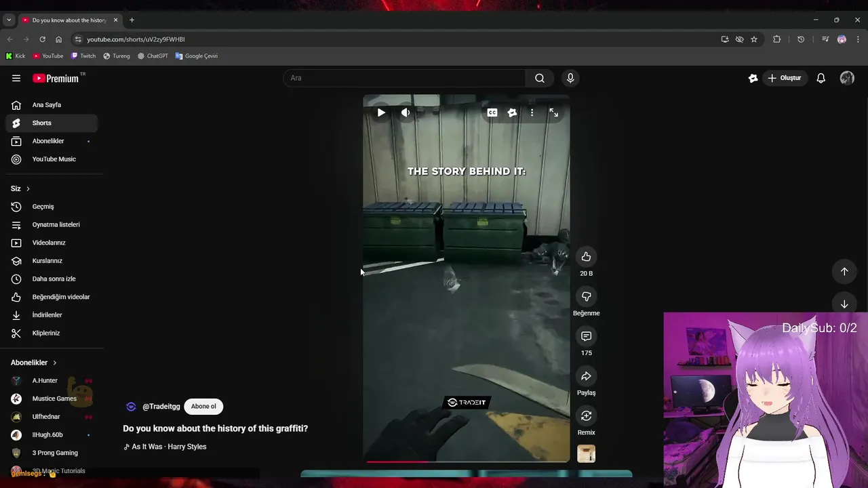Open the tab search dropdown arrow
The height and width of the screenshot is (488, 868).
coord(9,20)
